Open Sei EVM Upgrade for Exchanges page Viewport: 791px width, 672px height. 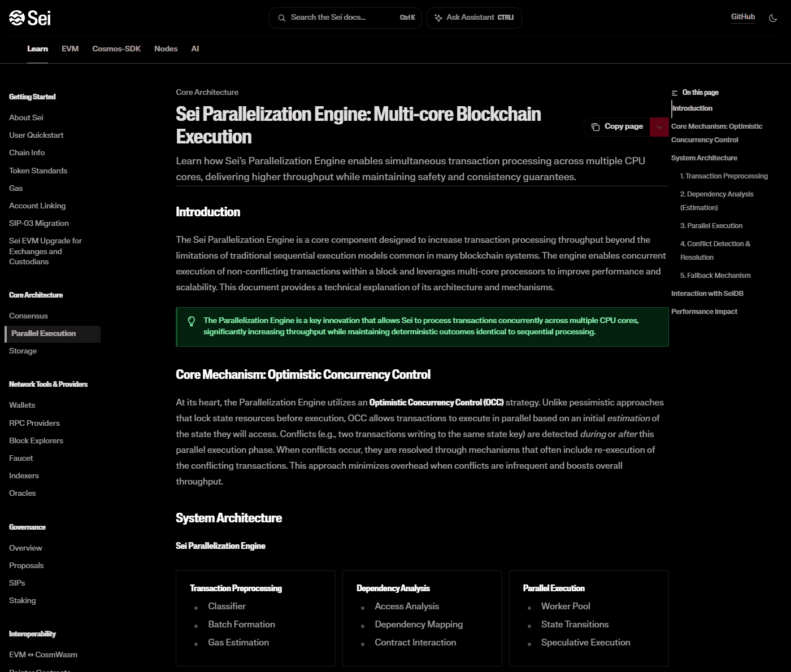46,251
